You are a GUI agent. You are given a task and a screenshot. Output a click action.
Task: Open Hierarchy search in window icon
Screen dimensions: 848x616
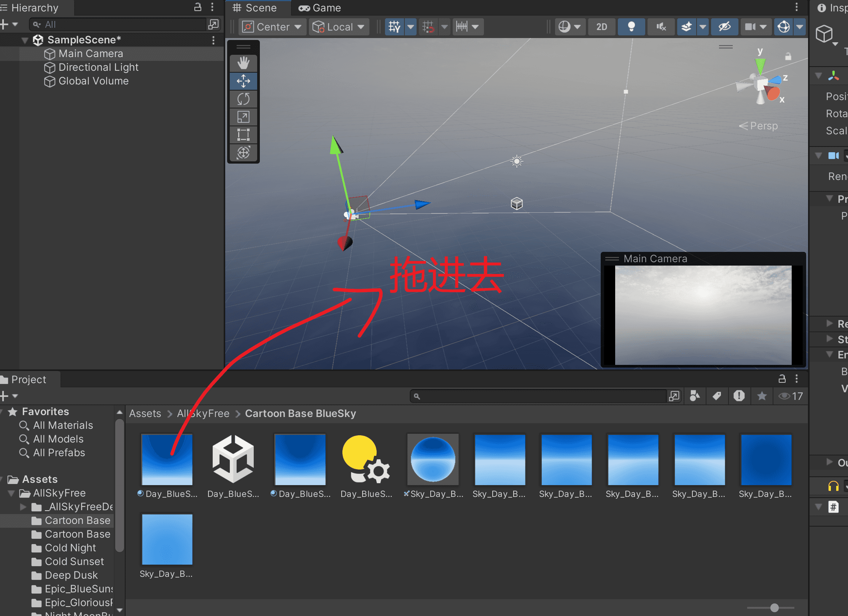point(213,25)
